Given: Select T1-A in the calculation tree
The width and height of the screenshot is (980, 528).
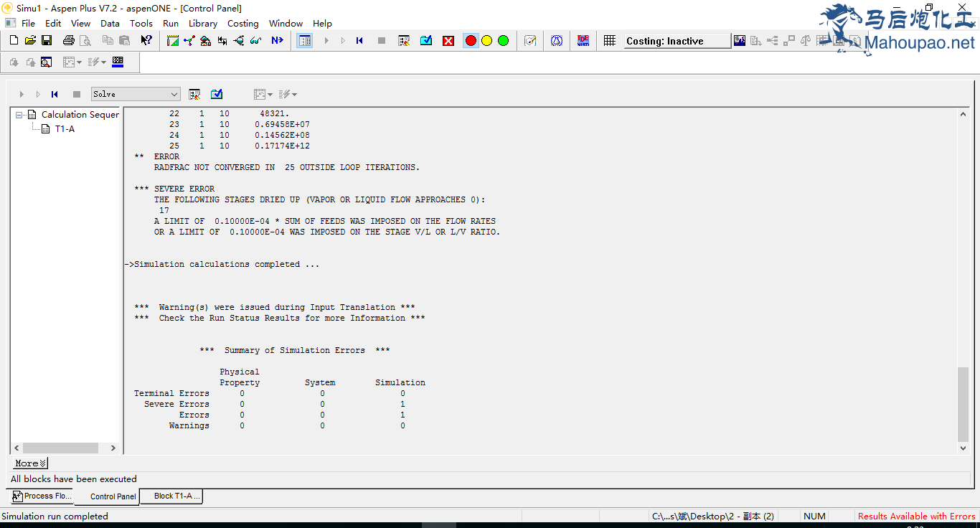Looking at the screenshot, I should (x=65, y=129).
